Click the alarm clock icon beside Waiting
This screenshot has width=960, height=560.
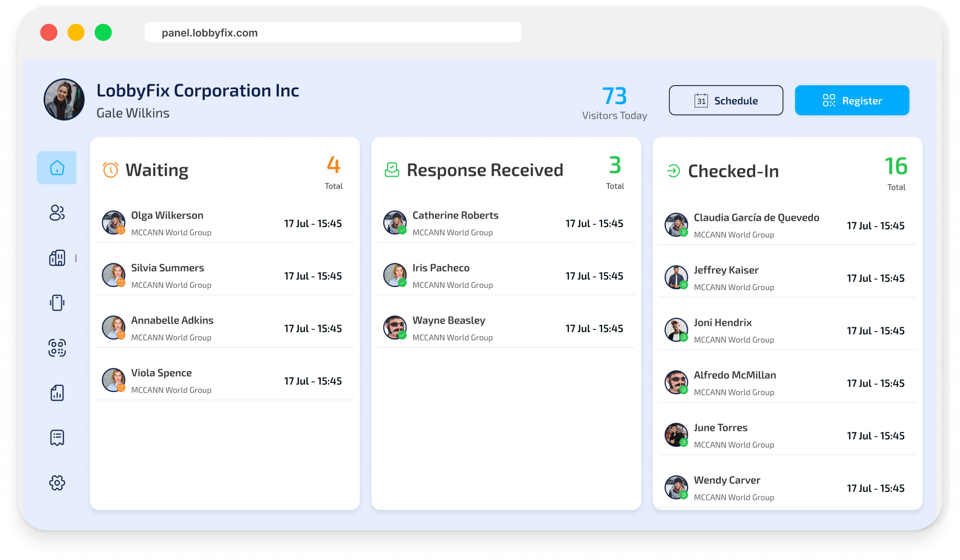(x=110, y=170)
